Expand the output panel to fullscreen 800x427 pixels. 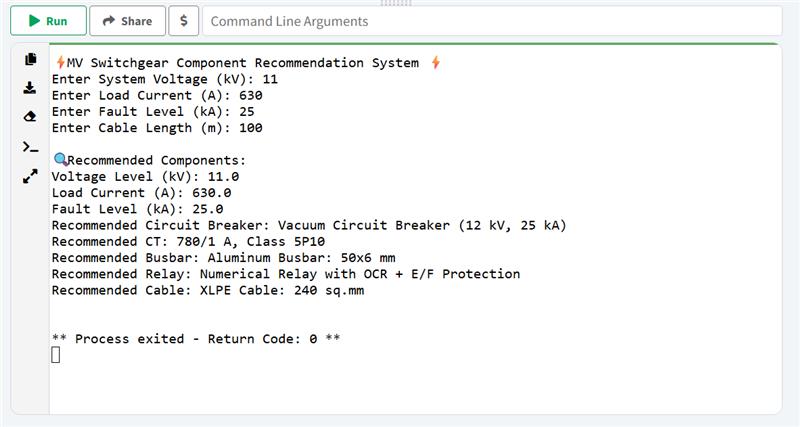pos(30,176)
